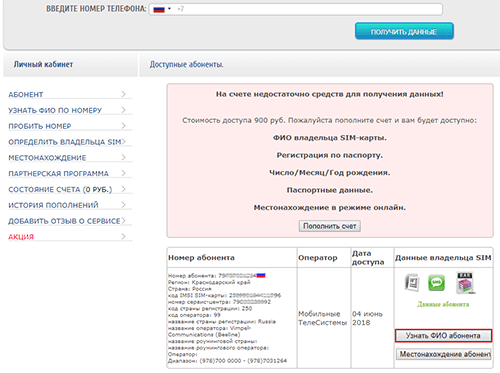This screenshot has height=373, width=500.
Task: Follow the green Данные абонента link
Action: 443,304
